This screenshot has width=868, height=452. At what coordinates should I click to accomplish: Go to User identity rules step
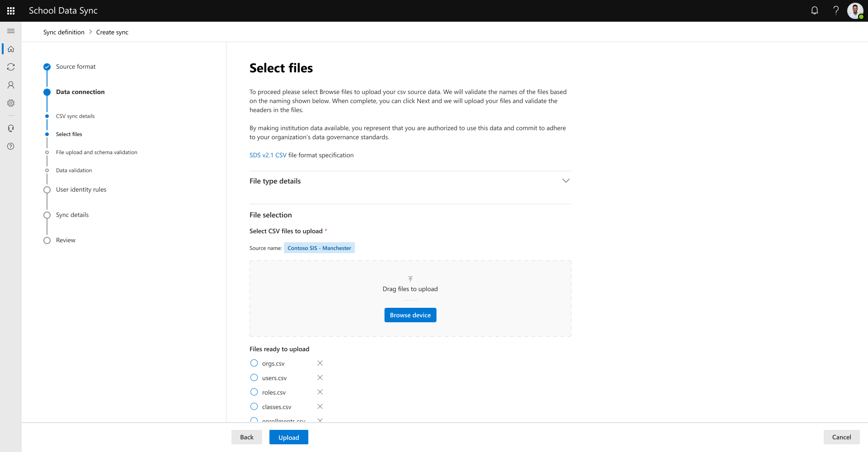(x=81, y=189)
